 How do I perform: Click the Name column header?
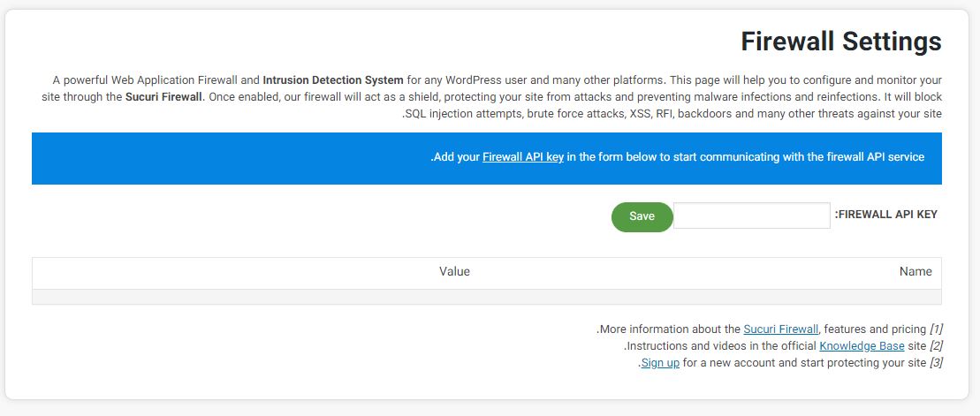[915, 272]
